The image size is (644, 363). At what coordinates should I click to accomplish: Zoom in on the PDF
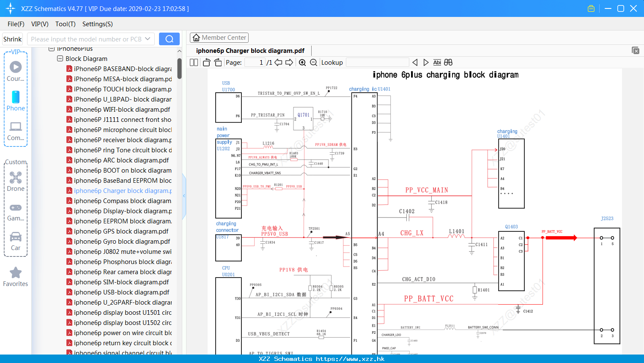coord(302,63)
